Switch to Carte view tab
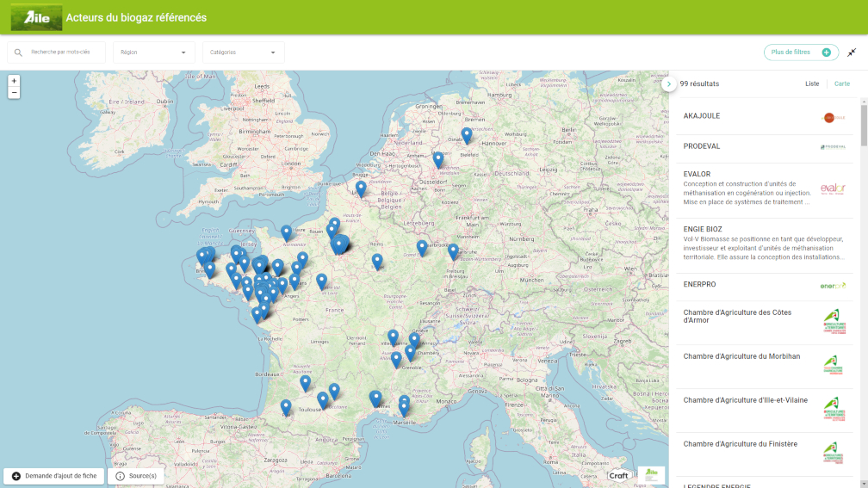868x488 pixels. point(842,83)
